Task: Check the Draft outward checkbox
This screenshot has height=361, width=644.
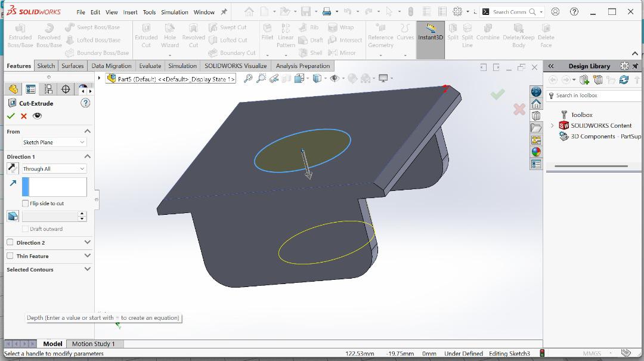Action: point(26,229)
